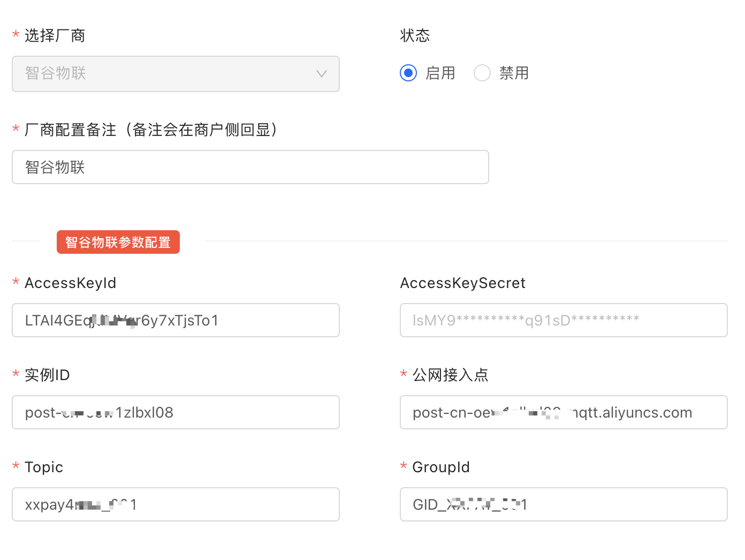745x560 pixels.
Task: Click the 状态 label text
Action: point(415,35)
